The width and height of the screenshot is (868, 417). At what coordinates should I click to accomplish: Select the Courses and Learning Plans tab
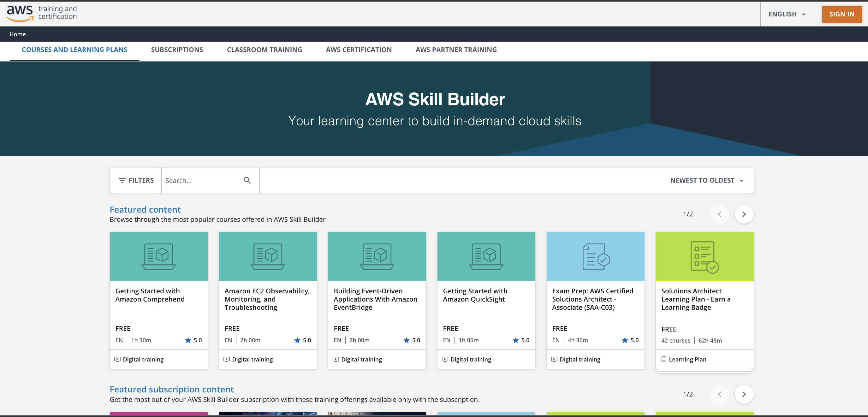[74, 50]
